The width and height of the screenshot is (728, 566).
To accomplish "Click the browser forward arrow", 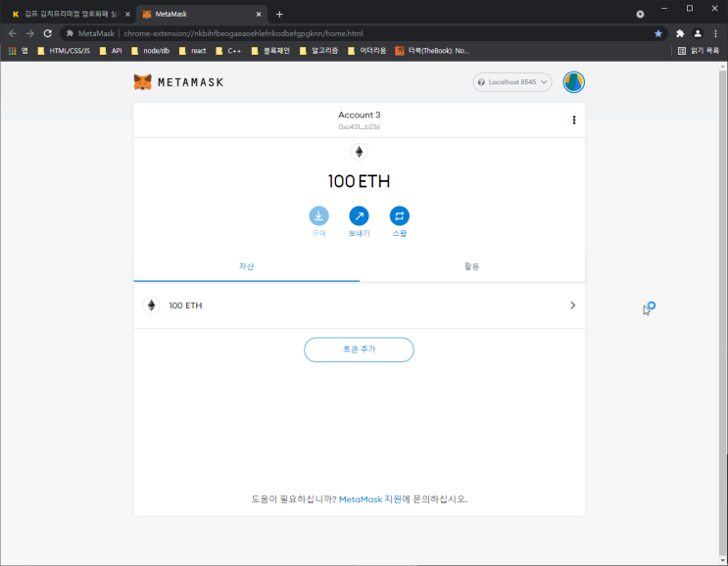I will (x=30, y=33).
